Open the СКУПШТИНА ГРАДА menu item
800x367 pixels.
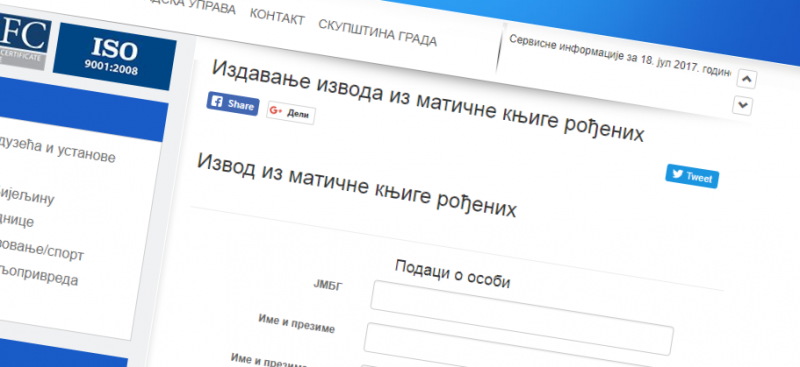[x=378, y=33]
